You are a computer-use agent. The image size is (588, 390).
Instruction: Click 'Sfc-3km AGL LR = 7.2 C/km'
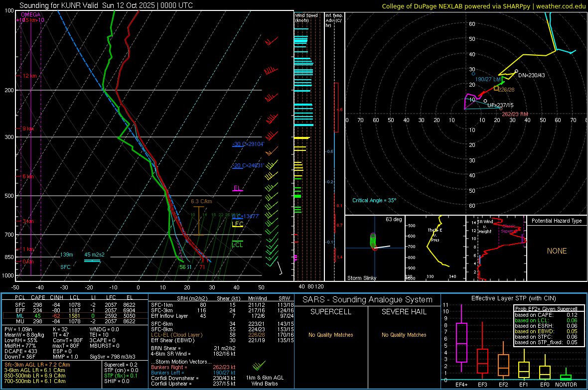tap(37, 365)
